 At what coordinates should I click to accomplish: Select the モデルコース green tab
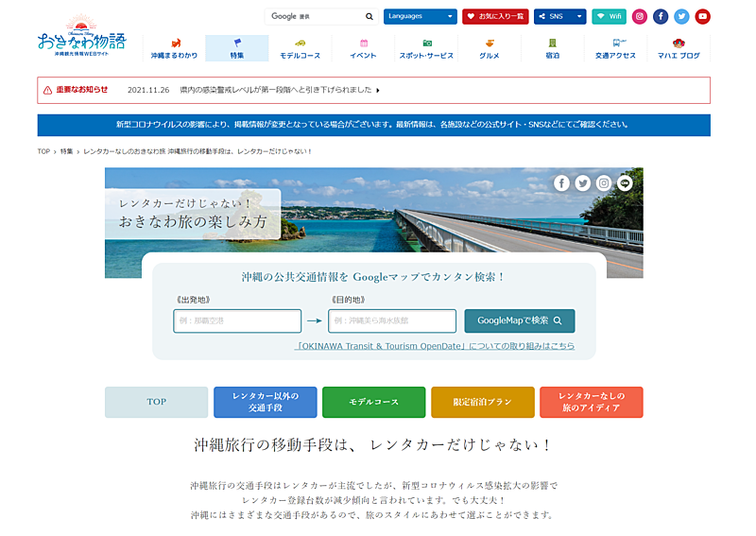[373, 402]
